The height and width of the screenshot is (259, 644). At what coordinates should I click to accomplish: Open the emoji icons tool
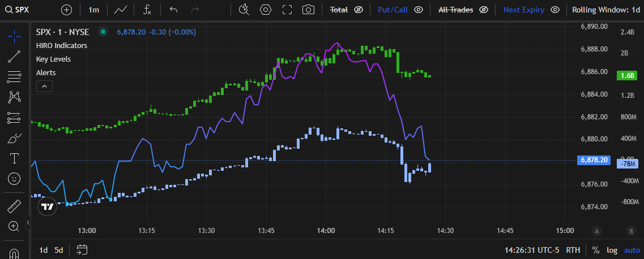pyautogui.click(x=14, y=179)
